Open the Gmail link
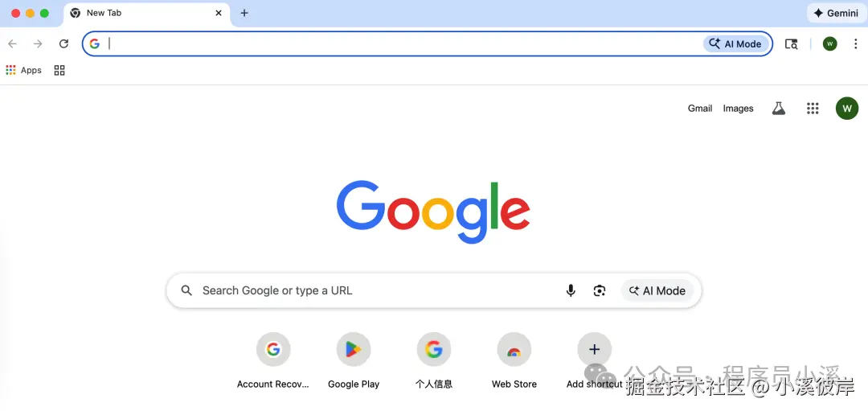 click(700, 109)
